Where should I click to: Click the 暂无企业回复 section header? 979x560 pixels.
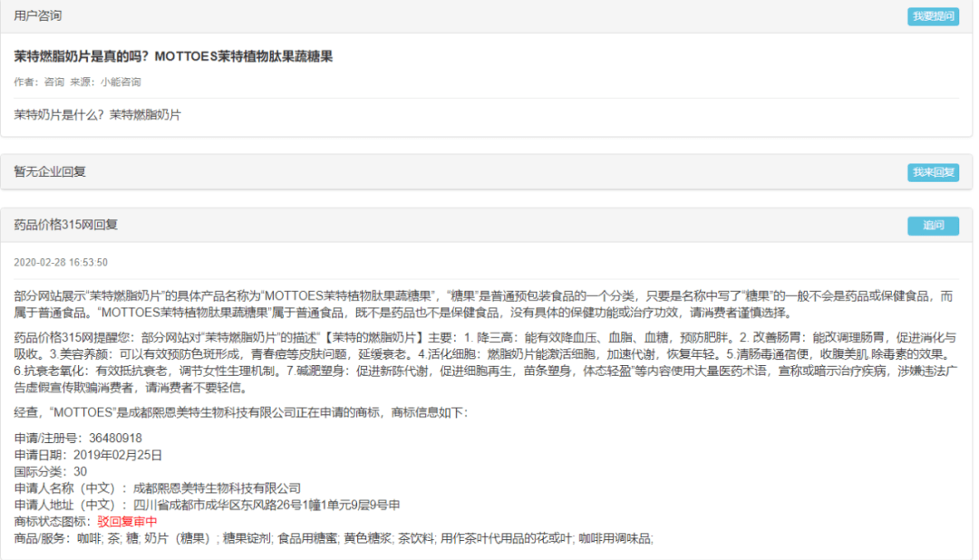point(50,170)
